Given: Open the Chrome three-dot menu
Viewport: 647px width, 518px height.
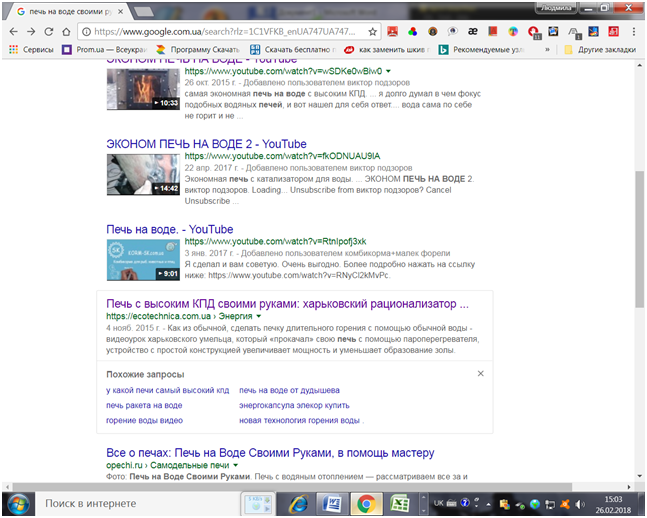Looking at the screenshot, I should [x=634, y=32].
